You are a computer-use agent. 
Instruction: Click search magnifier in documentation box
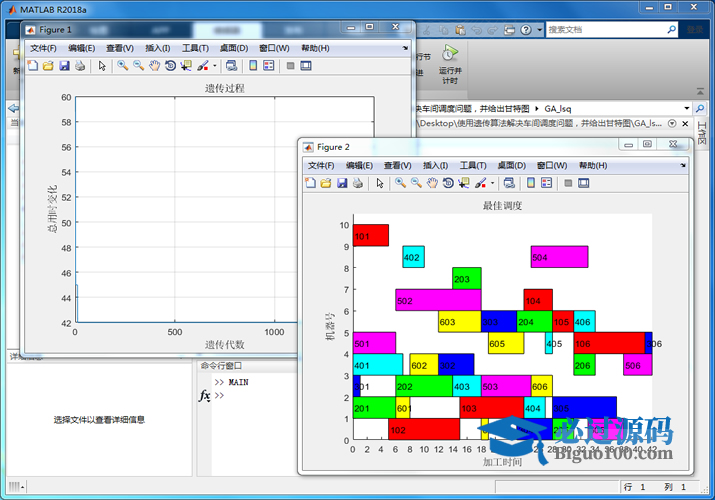click(x=672, y=30)
